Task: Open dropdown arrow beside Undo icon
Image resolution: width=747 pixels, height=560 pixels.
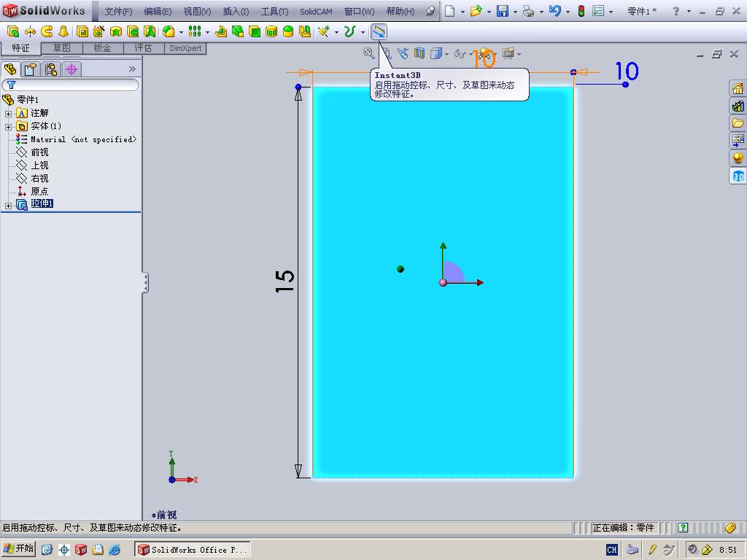Action: click(568, 12)
